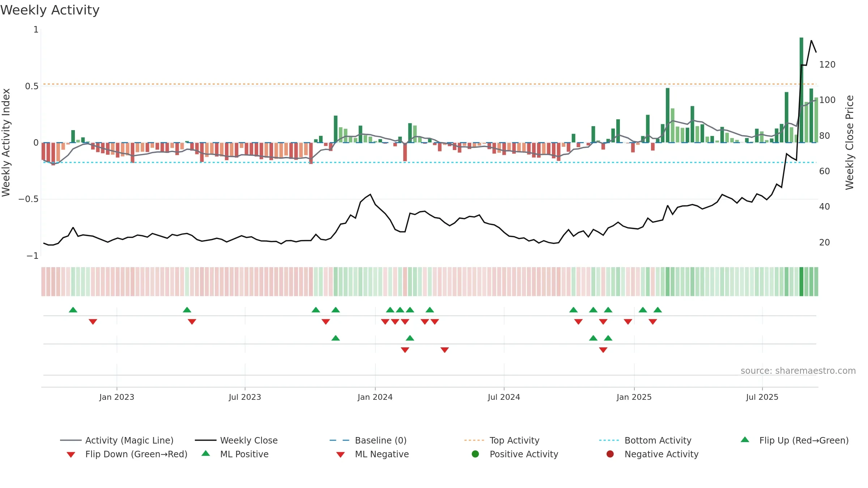Image resolution: width=868 pixels, height=488 pixels.
Task: Click 'Jan 2024' x-axis label
Action: [x=375, y=397]
